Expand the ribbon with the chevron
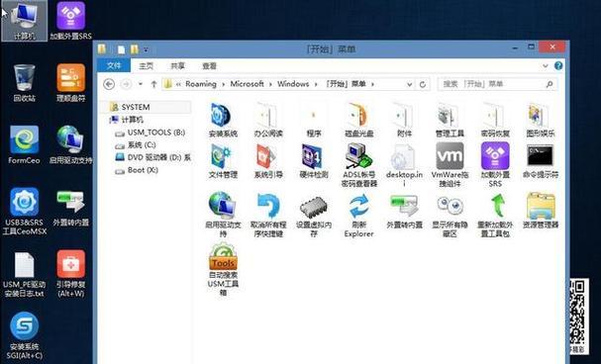The image size is (601, 364). [545, 66]
